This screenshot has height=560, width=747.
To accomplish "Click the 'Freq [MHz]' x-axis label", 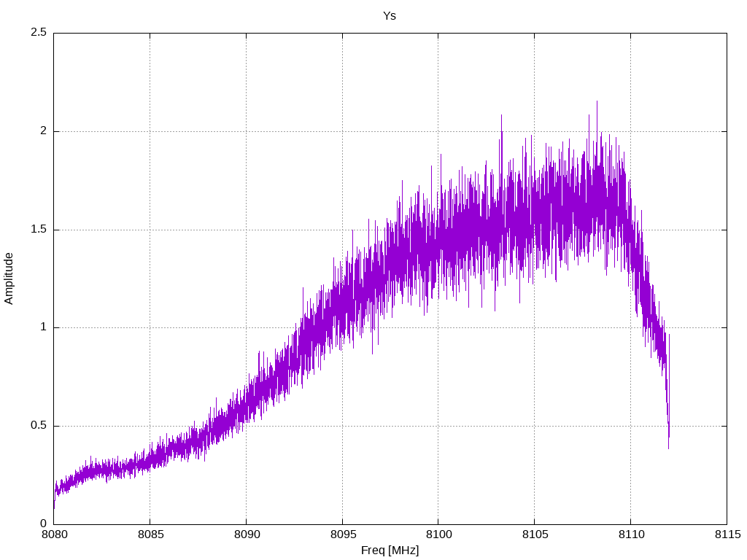I will tap(390, 551).
